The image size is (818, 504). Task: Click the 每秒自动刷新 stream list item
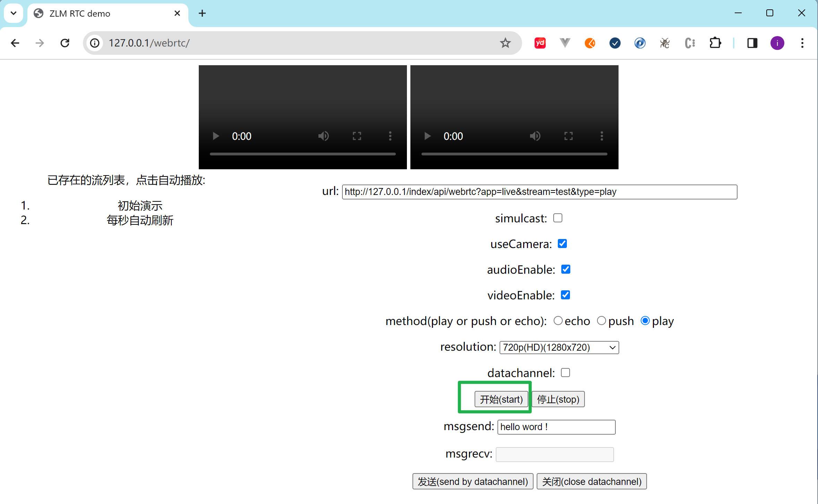tap(140, 220)
